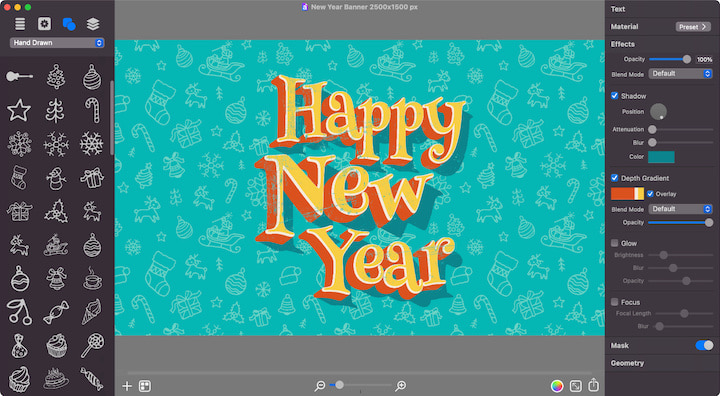Click the zoom out magnifier
720x396 pixels.
320,386
